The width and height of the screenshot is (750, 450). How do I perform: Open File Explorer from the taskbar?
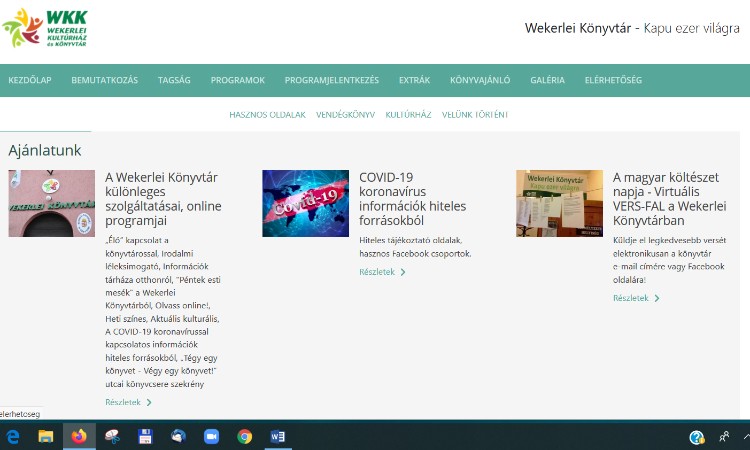point(46,436)
